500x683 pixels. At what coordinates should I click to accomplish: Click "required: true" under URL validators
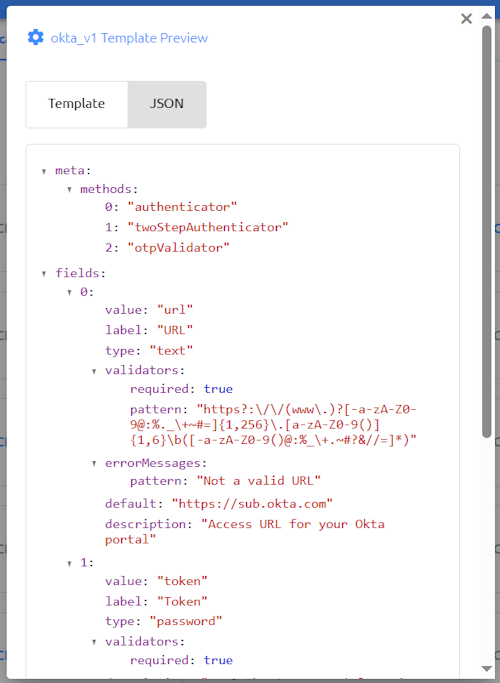tap(181, 389)
